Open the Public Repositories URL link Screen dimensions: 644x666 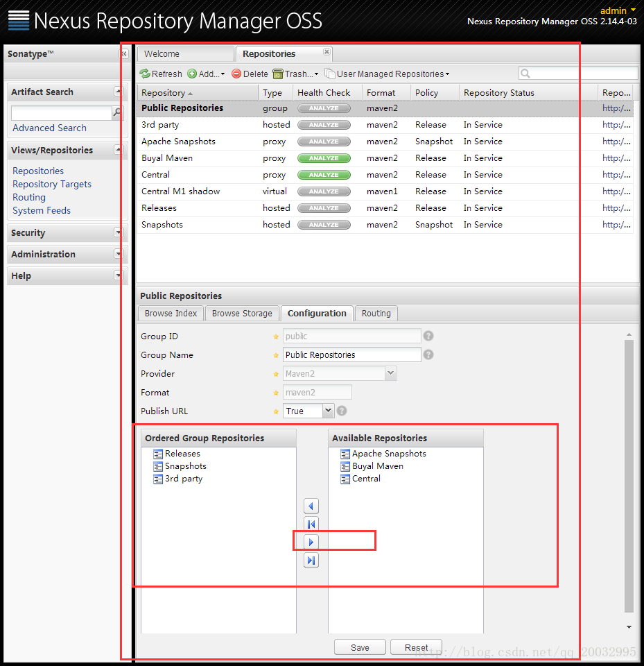point(616,108)
